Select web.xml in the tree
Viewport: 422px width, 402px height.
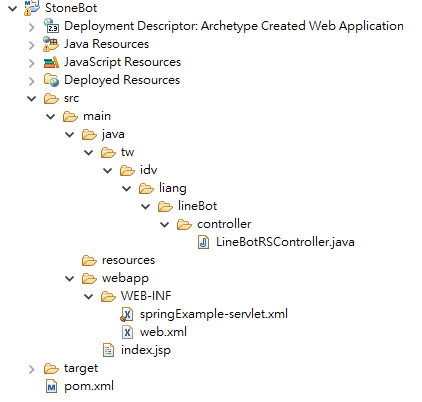tap(163, 332)
